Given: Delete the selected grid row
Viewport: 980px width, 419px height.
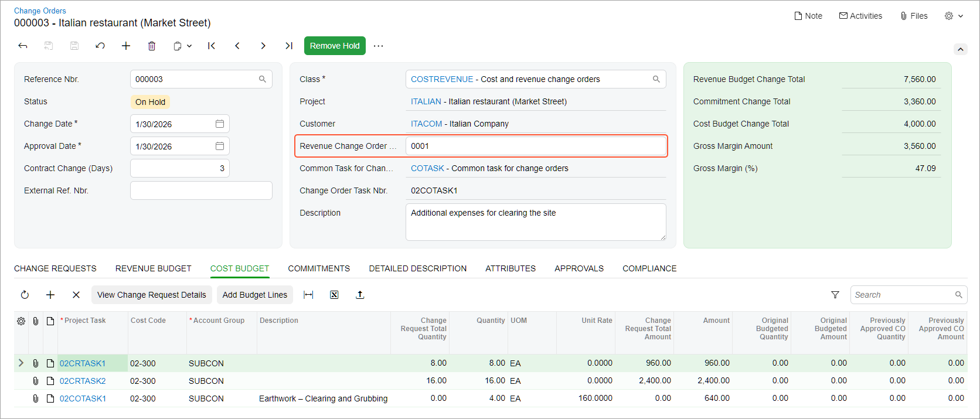Looking at the screenshot, I should [76, 295].
